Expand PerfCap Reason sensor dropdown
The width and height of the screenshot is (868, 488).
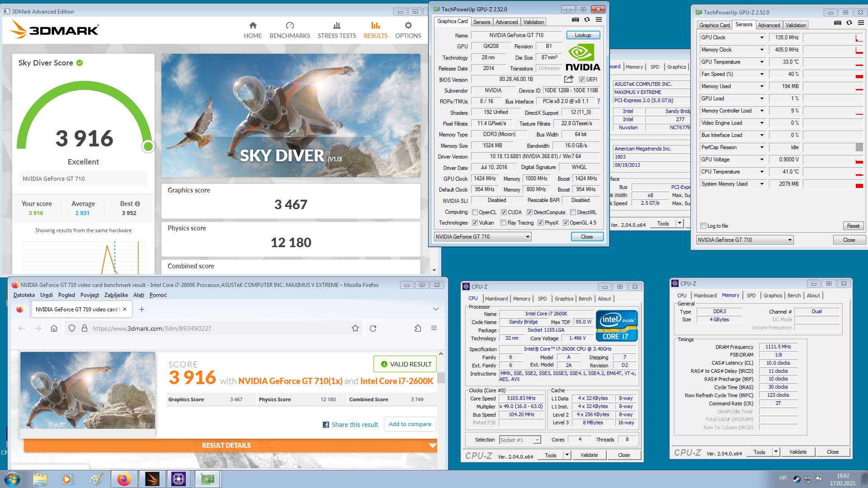point(762,147)
